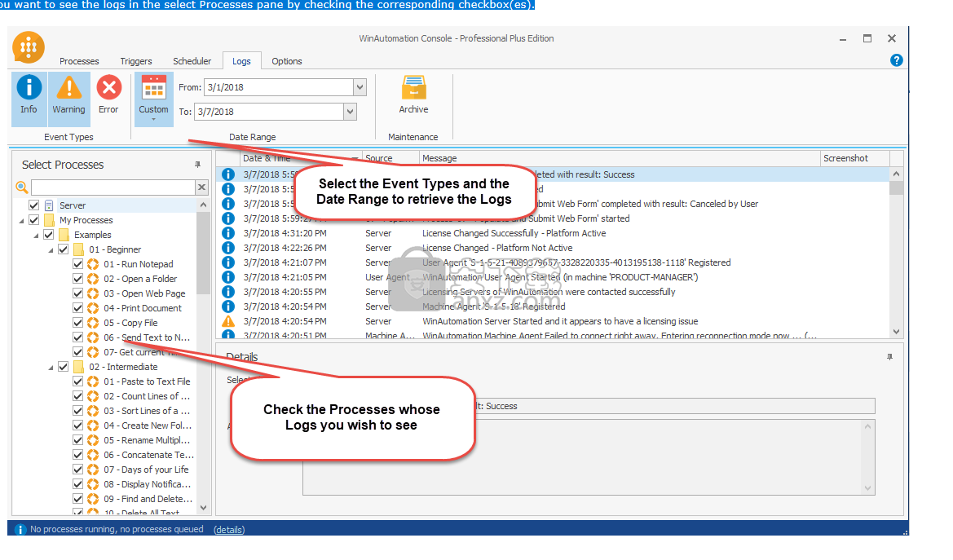The image size is (953, 560).
Task: Select the 03 - Sort Lines of a ... process
Action: tap(147, 411)
